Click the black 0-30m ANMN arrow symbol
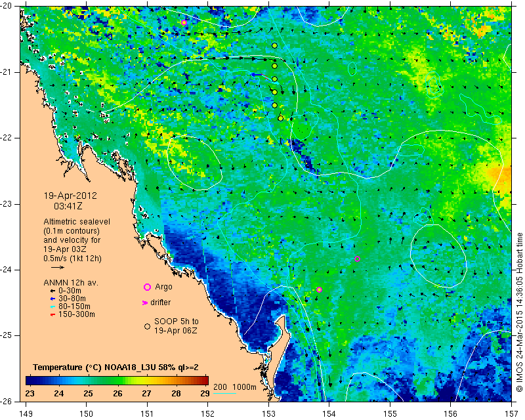525x420 pixels. (52, 291)
